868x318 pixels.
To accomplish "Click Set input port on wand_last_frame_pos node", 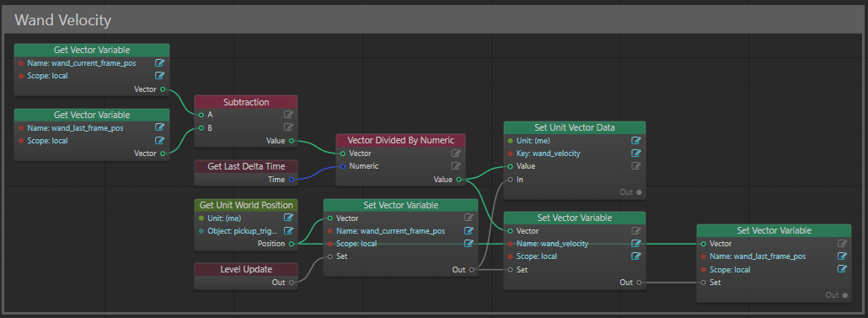I will [704, 283].
